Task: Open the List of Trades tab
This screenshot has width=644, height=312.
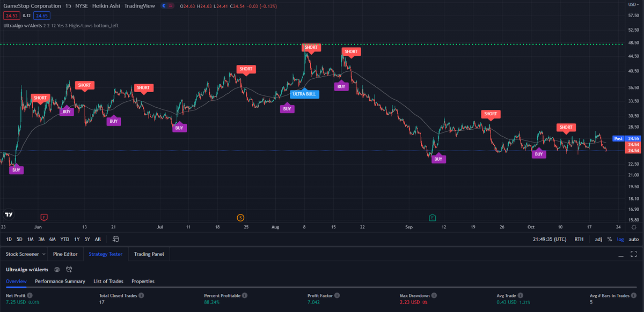Action: click(x=108, y=281)
